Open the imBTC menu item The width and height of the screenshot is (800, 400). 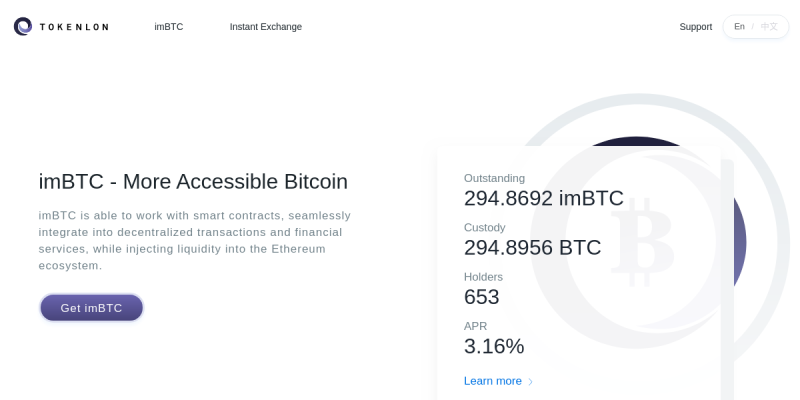pos(169,27)
